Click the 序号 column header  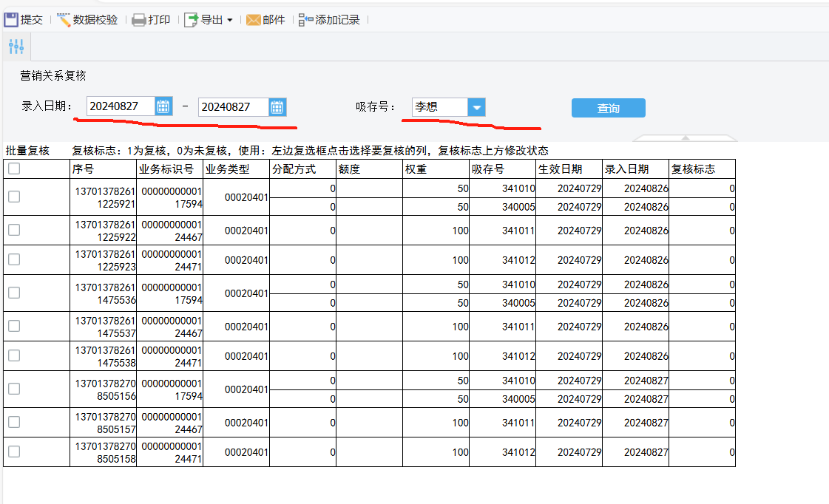tap(103, 169)
